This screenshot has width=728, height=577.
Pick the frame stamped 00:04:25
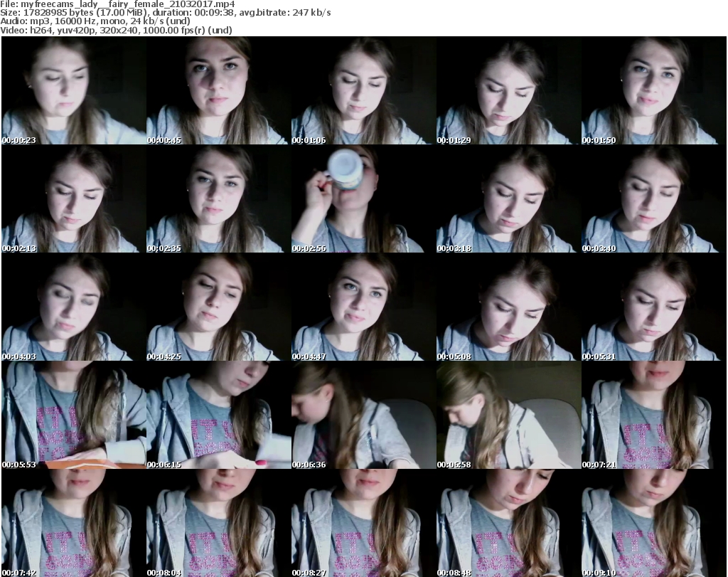point(219,307)
